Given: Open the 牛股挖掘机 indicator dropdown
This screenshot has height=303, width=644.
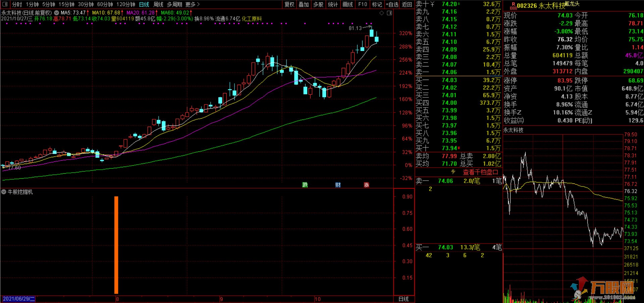Looking at the screenshot, I should point(4,192).
